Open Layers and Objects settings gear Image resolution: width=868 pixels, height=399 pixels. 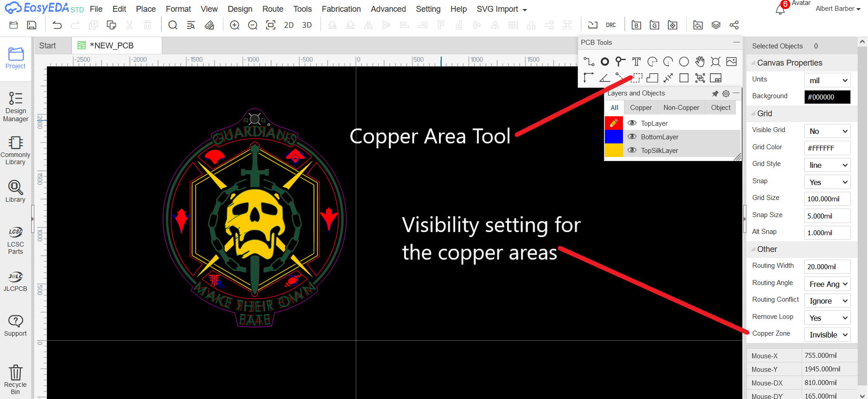tap(726, 94)
